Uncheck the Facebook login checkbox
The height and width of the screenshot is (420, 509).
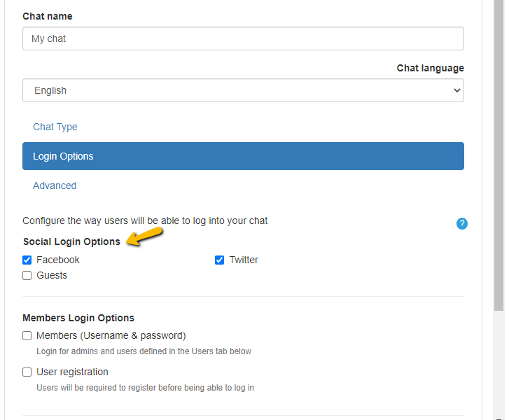27,260
